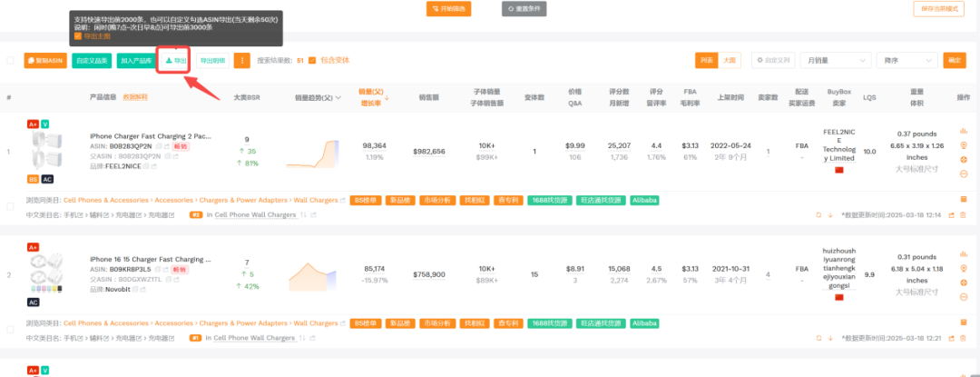Click the 旺店通找货源 button in the Novobit row
Image resolution: width=980 pixels, height=377 pixels.
click(x=601, y=324)
